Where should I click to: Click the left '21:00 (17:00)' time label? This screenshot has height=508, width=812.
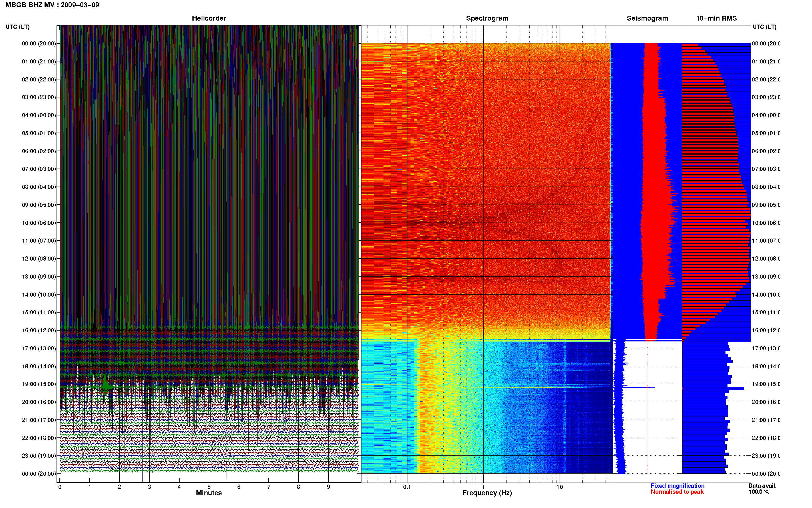(39, 420)
